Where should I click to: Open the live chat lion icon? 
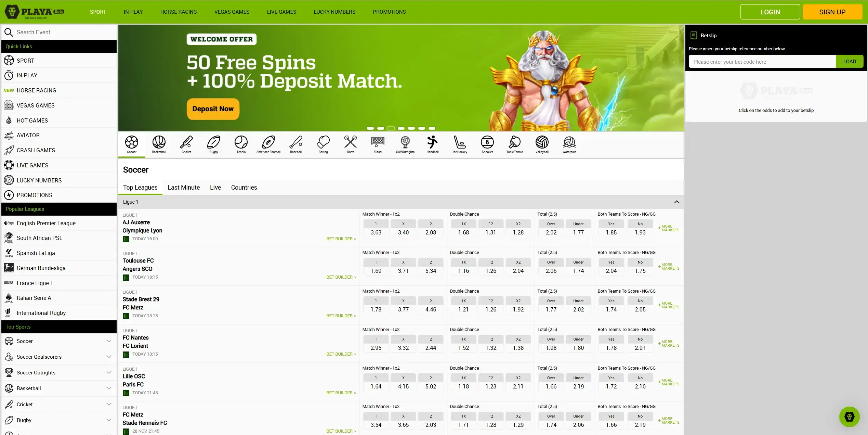pyautogui.click(x=849, y=417)
